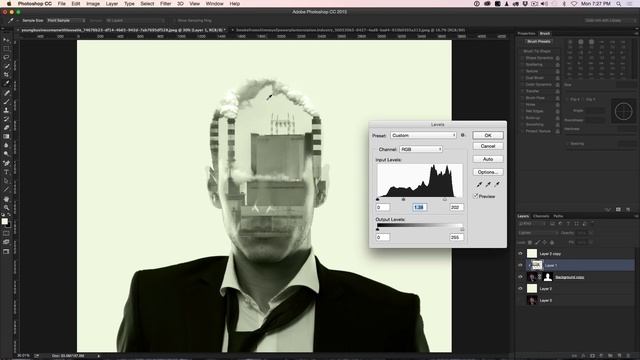Viewport: 640px width, 360px height.
Task: Open the Layer menu
Action: [x=111, y=4]
